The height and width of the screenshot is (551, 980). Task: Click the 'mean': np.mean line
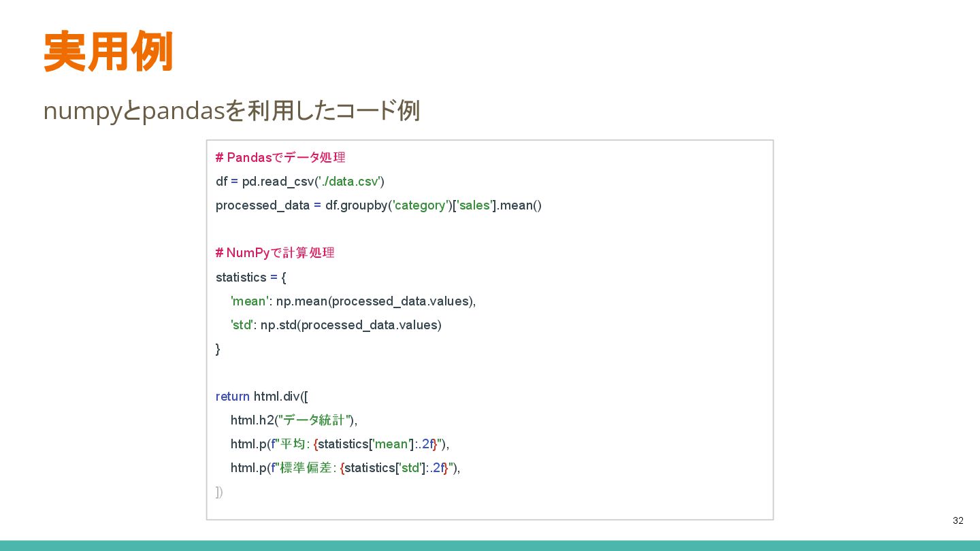353,301
